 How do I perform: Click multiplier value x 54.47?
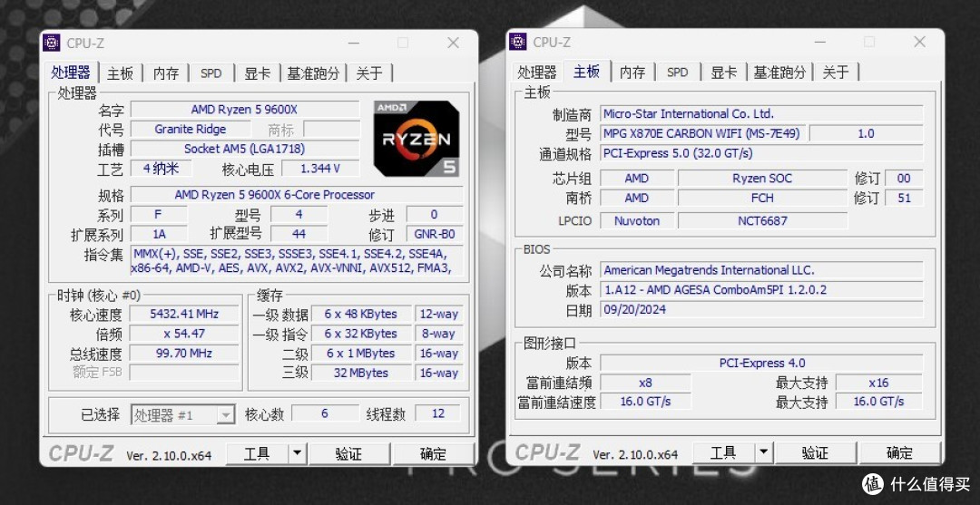[x=183, y=334]
